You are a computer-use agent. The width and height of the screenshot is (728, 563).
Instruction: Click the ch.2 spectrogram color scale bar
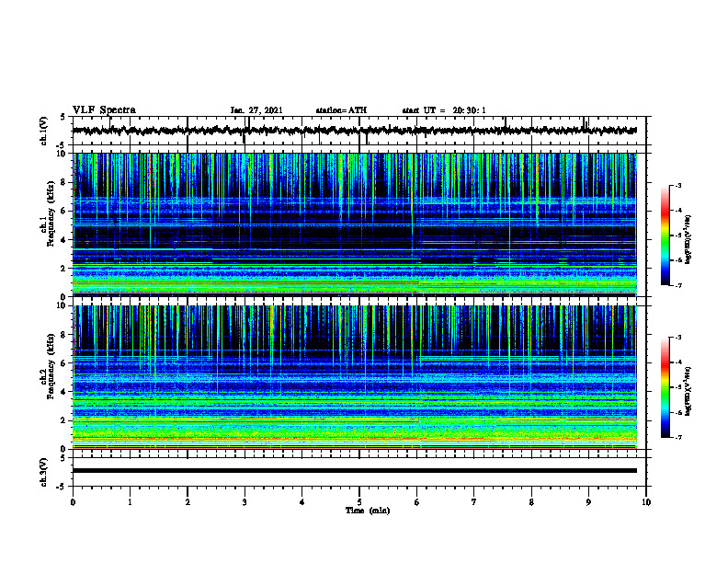[x=665, y=387]
